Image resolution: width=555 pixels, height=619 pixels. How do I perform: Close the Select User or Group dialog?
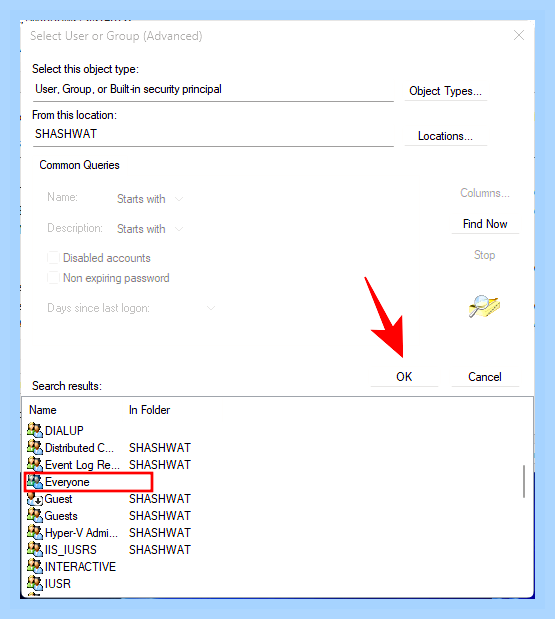click(519, 36)
